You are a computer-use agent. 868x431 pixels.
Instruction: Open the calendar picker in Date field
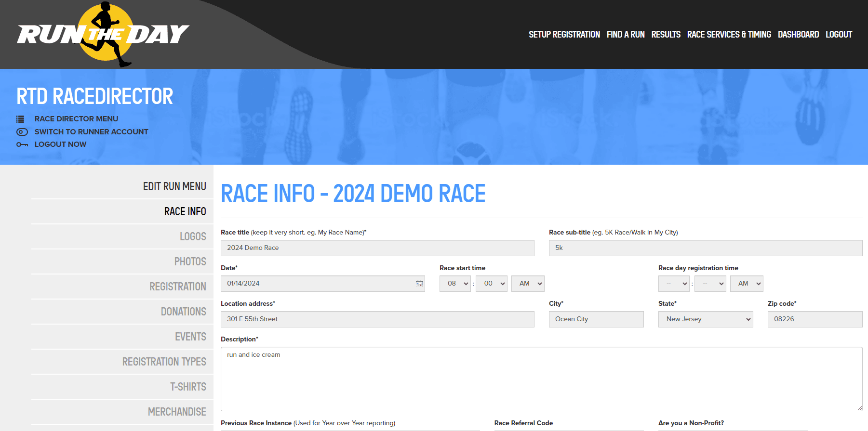click(x=419, y=284)
